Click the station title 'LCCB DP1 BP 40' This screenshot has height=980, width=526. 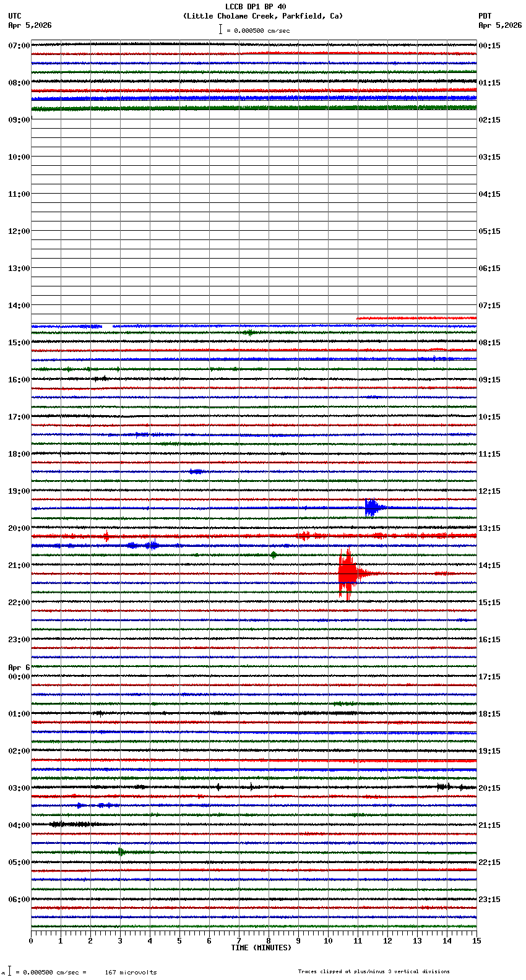256,7
